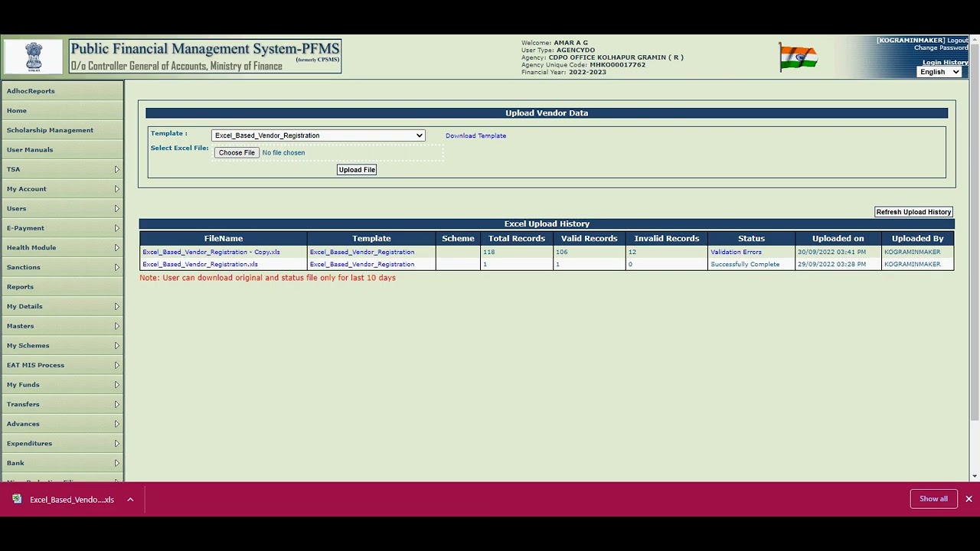Image resolution: width=980 pixels, height=551 pixels.
Task: Expand the My Account submenu
Action: pyautogui.click(x=117, y=189)
